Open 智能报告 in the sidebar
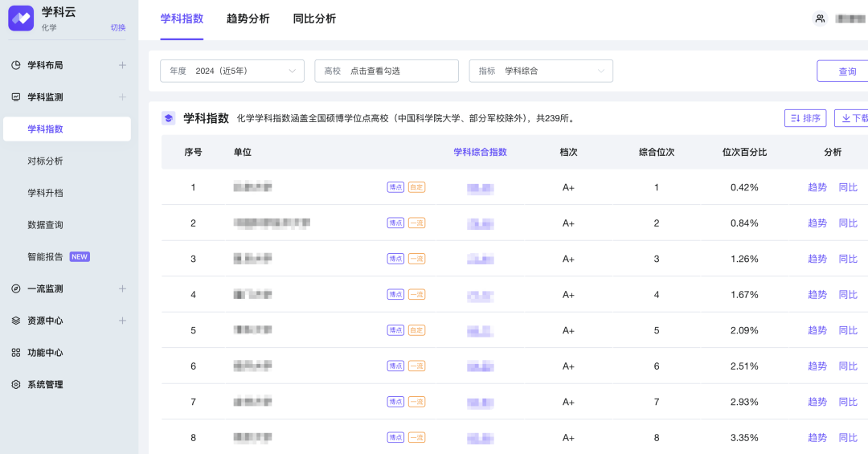The image size is (868, 454). 45,257
